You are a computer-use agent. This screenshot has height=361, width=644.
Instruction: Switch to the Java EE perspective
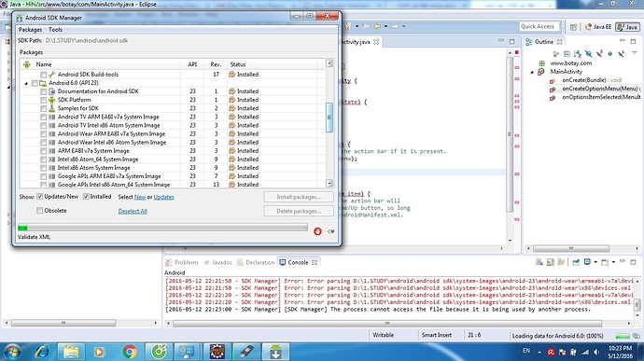coord(598,27)
